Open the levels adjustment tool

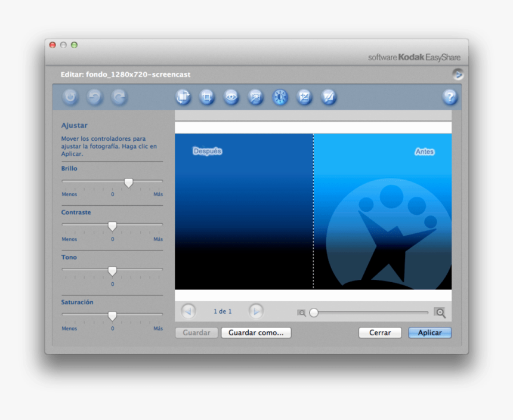(x=304, y=97)
